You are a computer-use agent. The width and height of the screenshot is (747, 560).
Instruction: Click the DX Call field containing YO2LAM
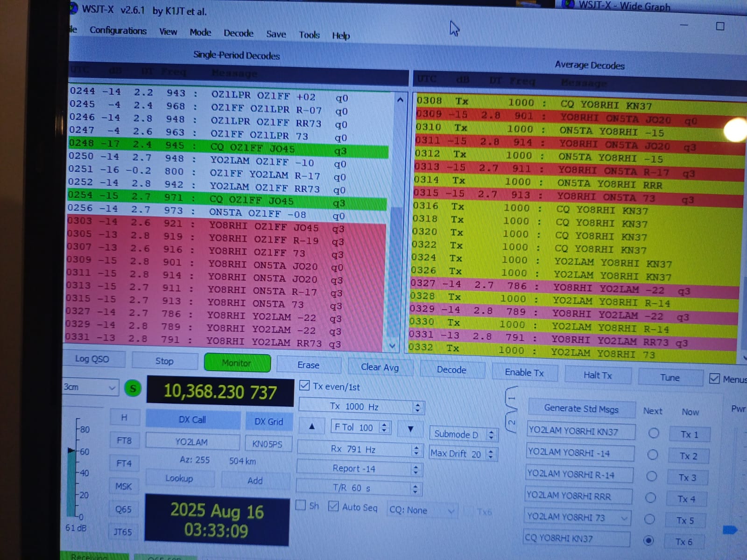tap(192, 441)
